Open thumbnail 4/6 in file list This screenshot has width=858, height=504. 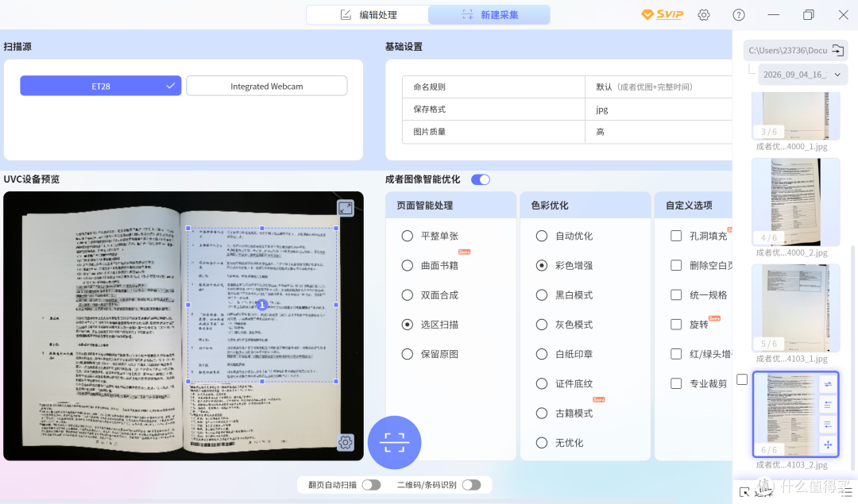[x=795, y=202]
